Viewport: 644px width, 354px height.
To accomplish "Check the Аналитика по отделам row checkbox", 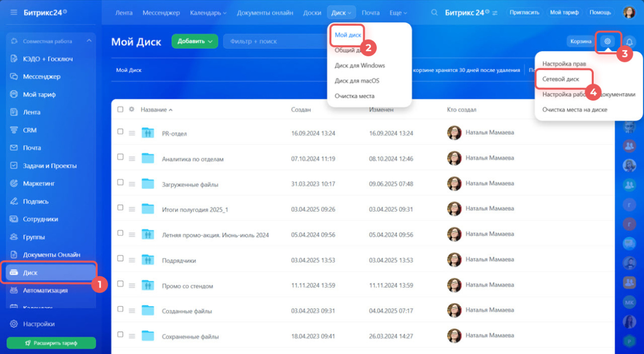I will pyautogui.click(x=120, y=157).
